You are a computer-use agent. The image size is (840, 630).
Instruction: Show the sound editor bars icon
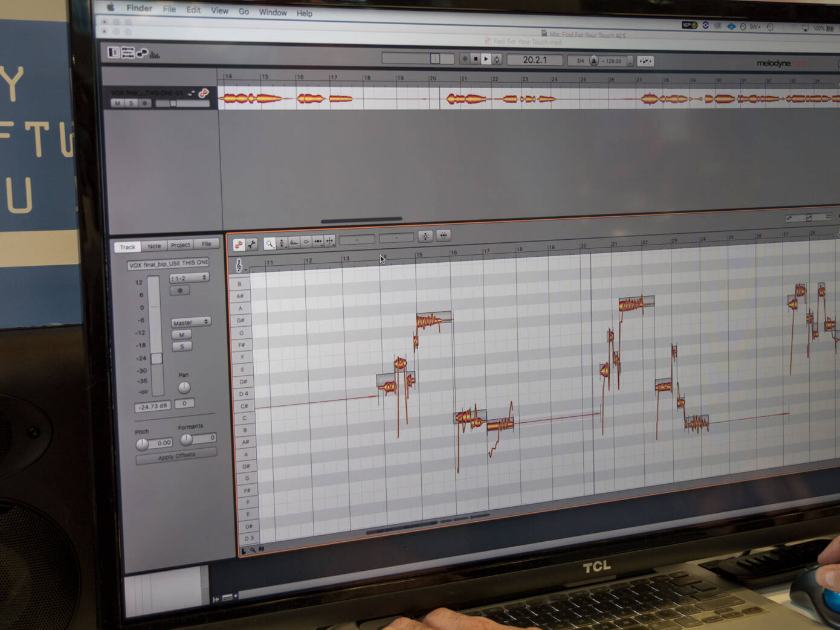pos(155,54)
